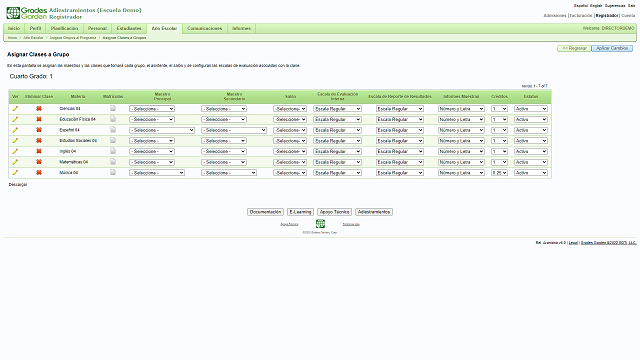Click the E-Learning button
640x360 pixels.
click(x=300, y=212)
